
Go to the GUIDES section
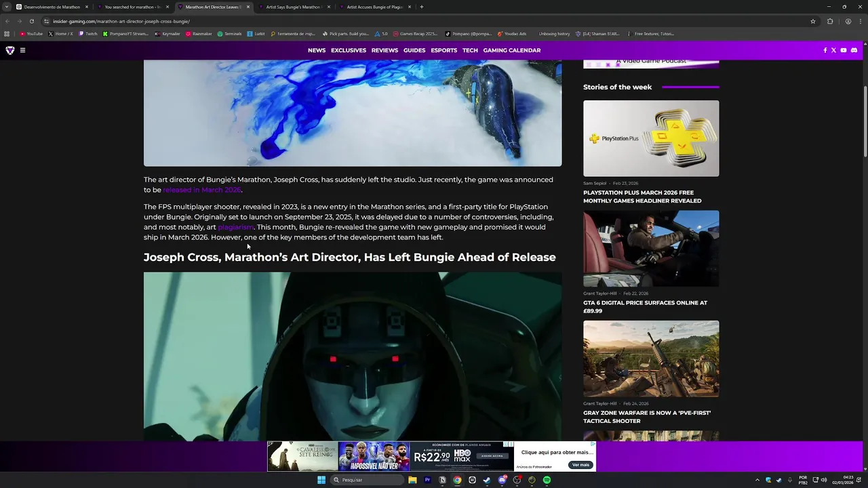414,50
